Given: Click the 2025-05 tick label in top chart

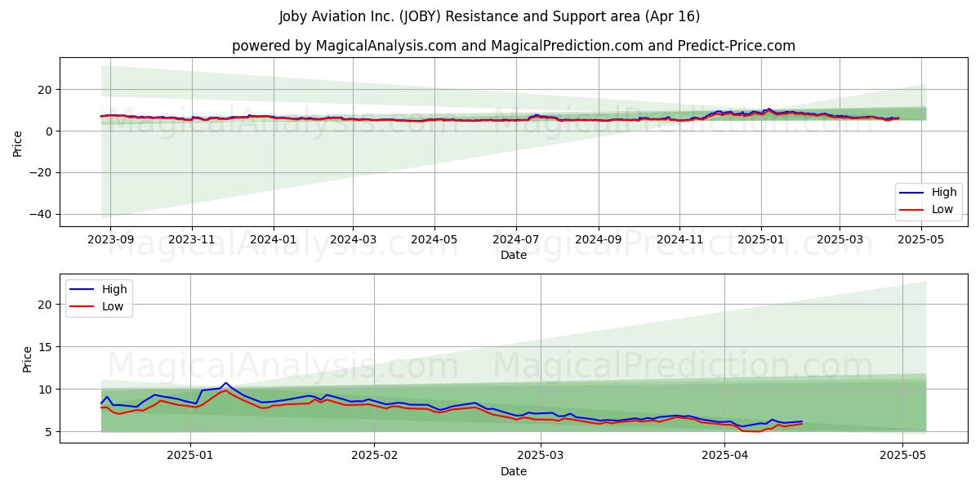Looking at the screenshot, I should click(922, 240).
